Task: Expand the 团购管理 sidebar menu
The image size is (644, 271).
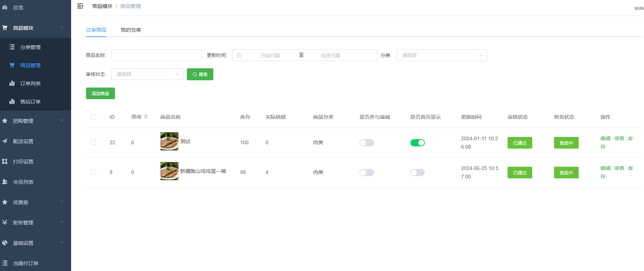Action: [36, 121]
